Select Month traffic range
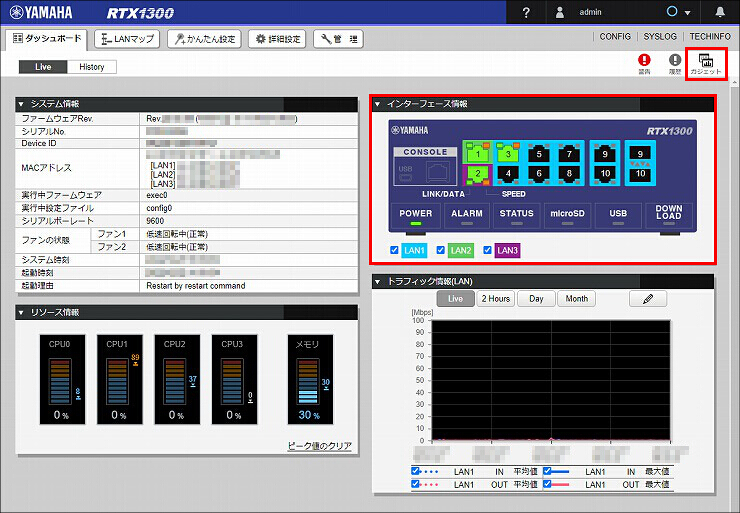This screenshot has width=740, height=513. click(x=577, y=299)
